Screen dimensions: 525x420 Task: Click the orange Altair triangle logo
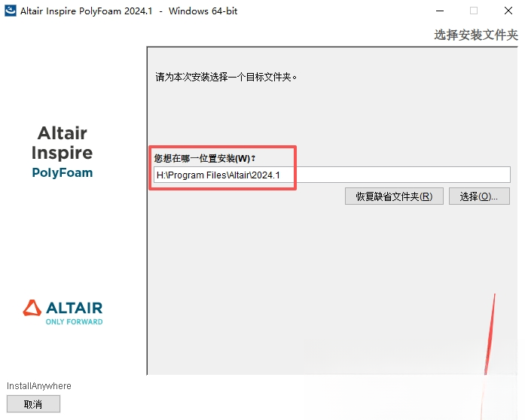[32, 308]
